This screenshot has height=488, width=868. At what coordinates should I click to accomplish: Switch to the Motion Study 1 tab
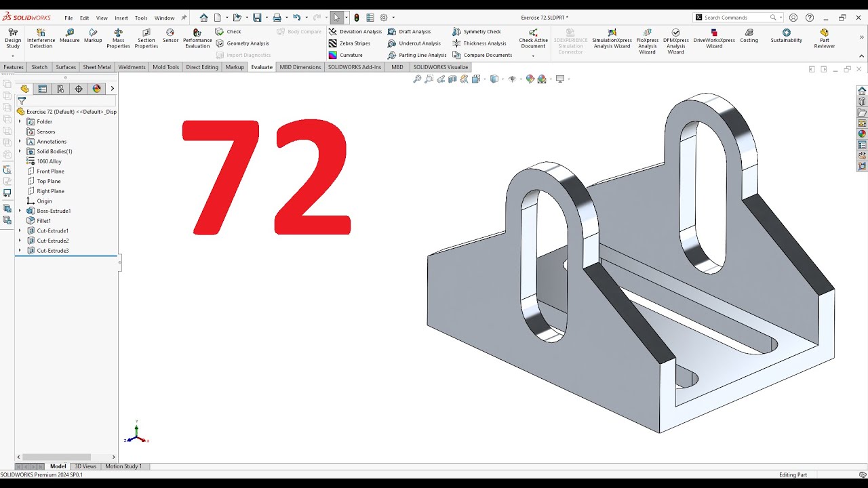pyautogui.click(x=123, y=466)
